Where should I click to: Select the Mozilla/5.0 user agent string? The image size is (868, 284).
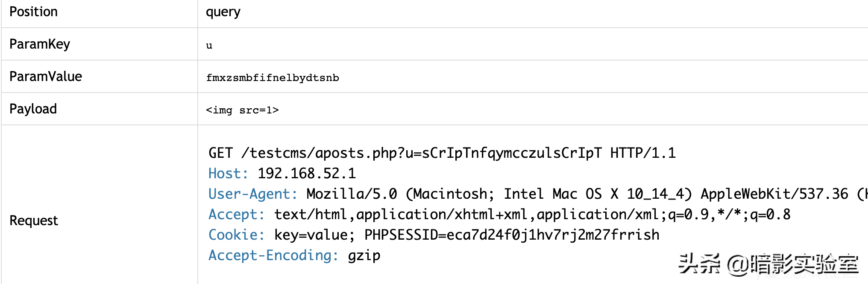587,194
